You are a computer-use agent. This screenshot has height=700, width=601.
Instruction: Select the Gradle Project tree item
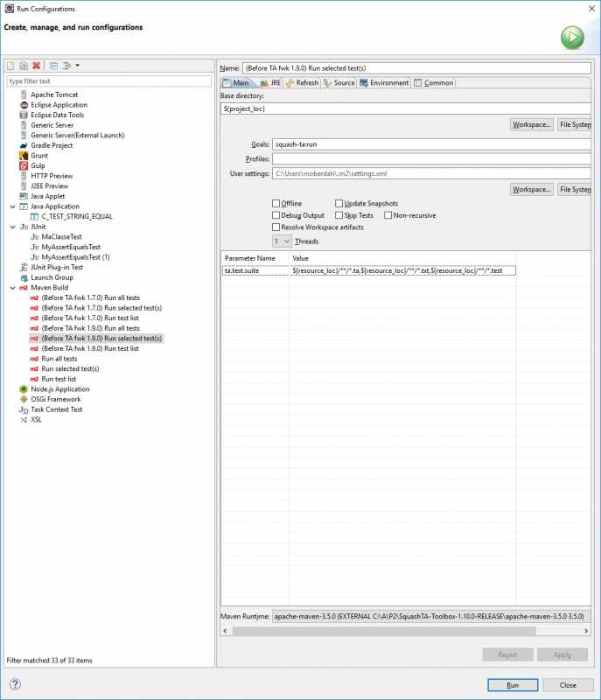tap(52, 145)
